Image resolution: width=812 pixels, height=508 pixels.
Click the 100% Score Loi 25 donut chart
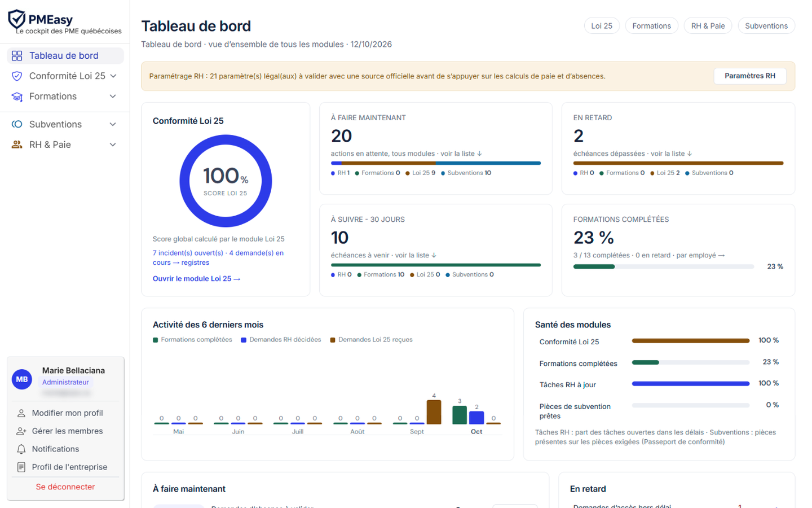tap(226, 181)
